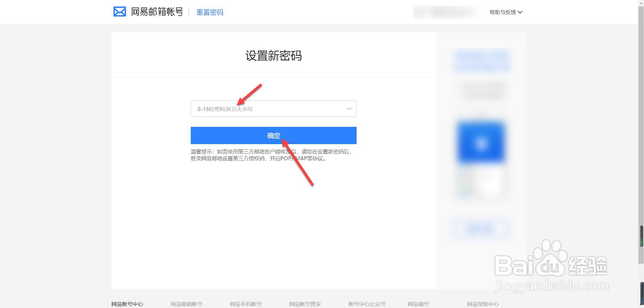Open 网易帐号管家 footer link
The height and width of the screenshot is (308, 644).
point(305,304)
